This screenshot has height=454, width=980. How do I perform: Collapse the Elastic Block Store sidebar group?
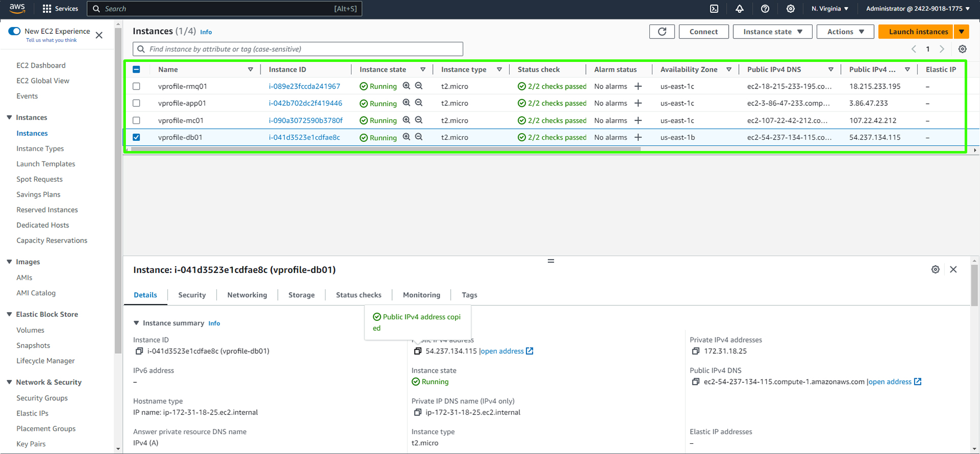pos(9,314)
